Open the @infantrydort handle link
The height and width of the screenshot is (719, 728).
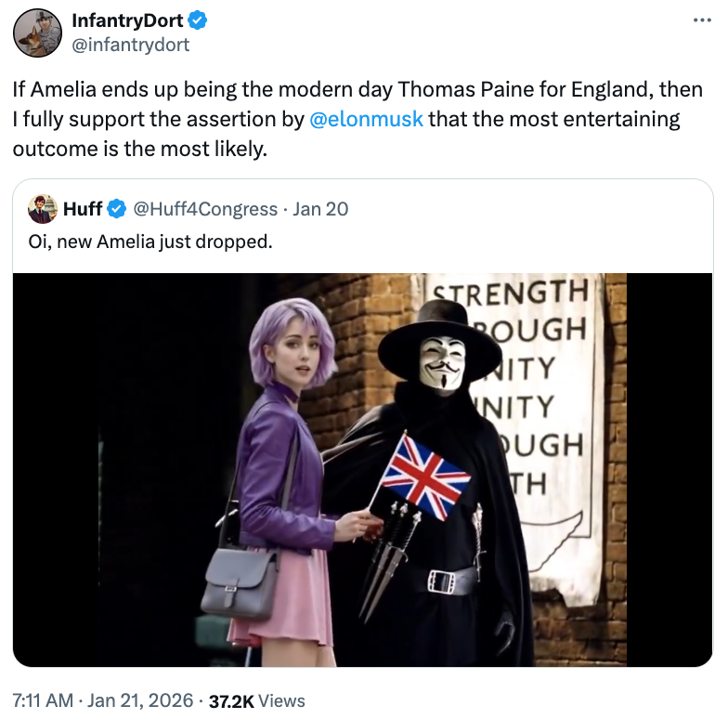pos(131,44)
